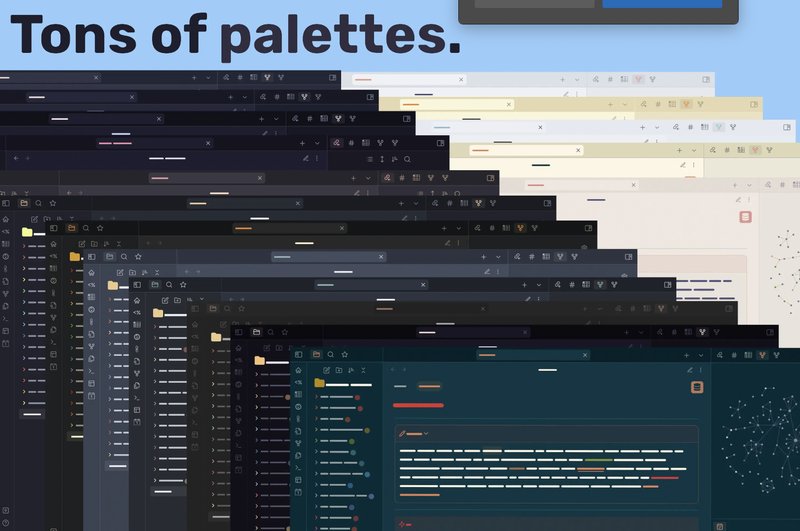
Task: Open the file explorer in the teal window
Action: pyautogui.click(x=315, y=354)
